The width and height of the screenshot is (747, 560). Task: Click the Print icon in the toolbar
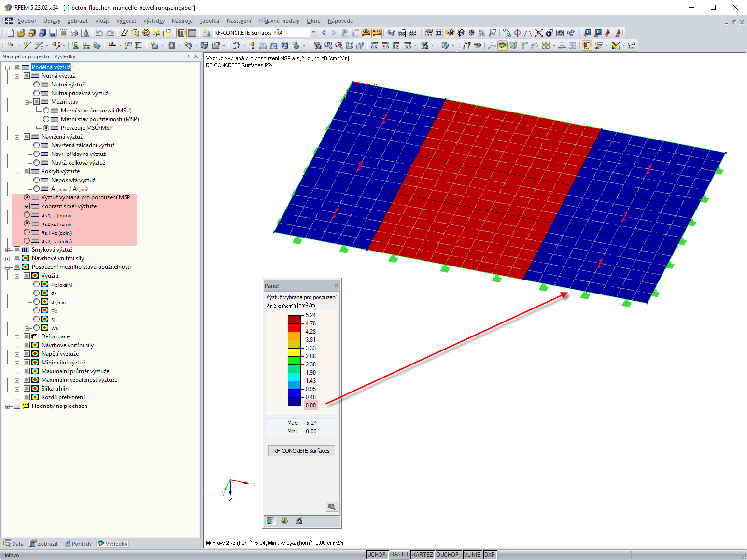[74, 33]
